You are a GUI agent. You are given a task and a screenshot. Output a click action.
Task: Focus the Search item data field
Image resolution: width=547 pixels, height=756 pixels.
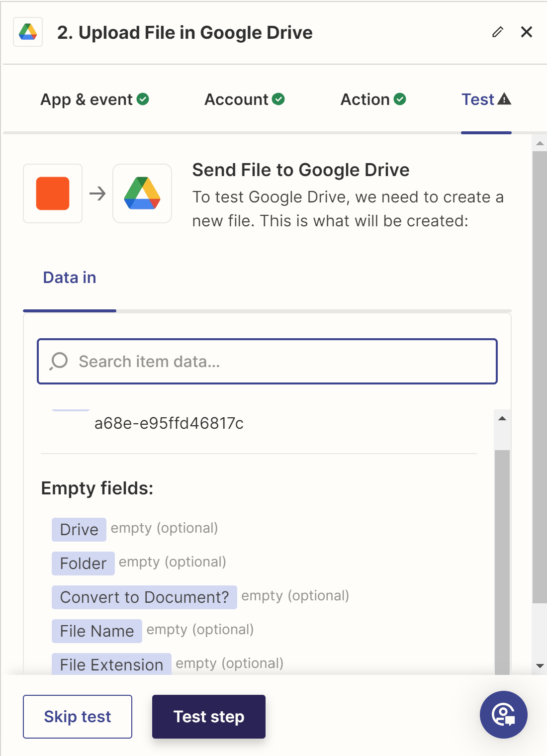268,362
